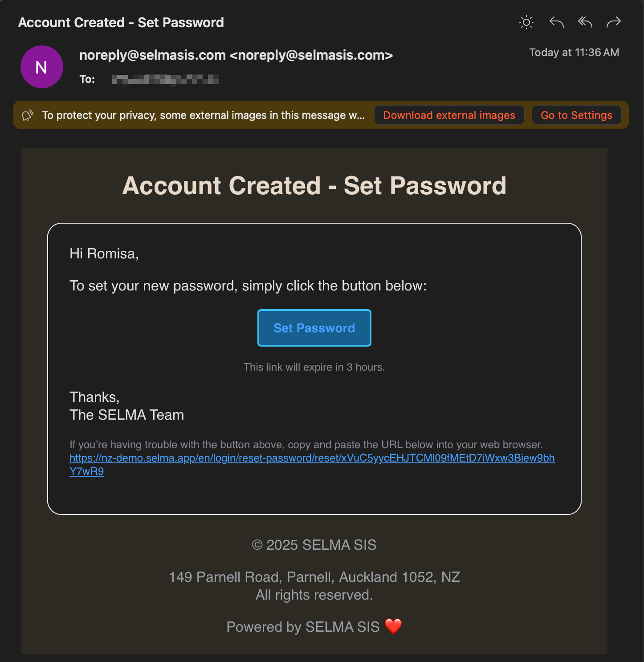
Task: Click the email subject line at top
Action: pos(121,23)
